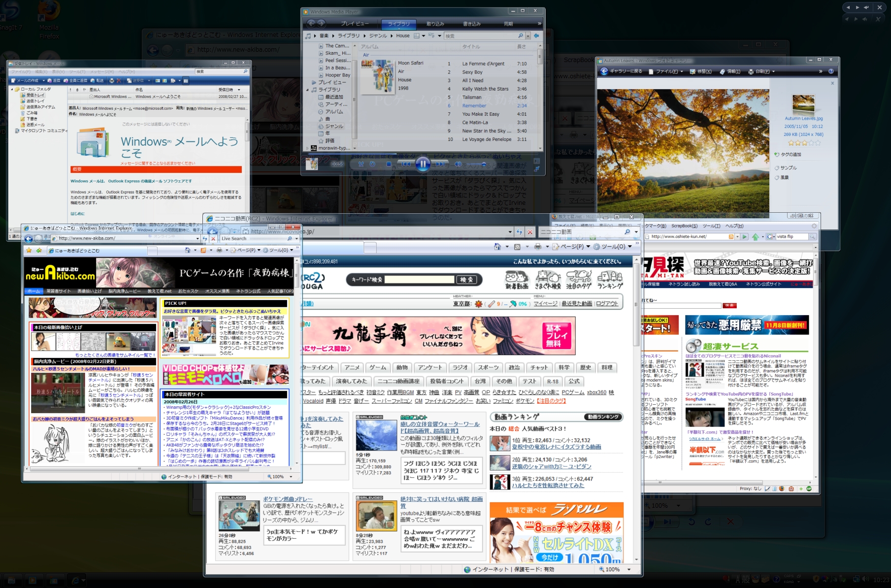Collapse ローカル フォルダ in Windows Mail
The height and width of the screenshot is (588, 891).
coord(12,89)
